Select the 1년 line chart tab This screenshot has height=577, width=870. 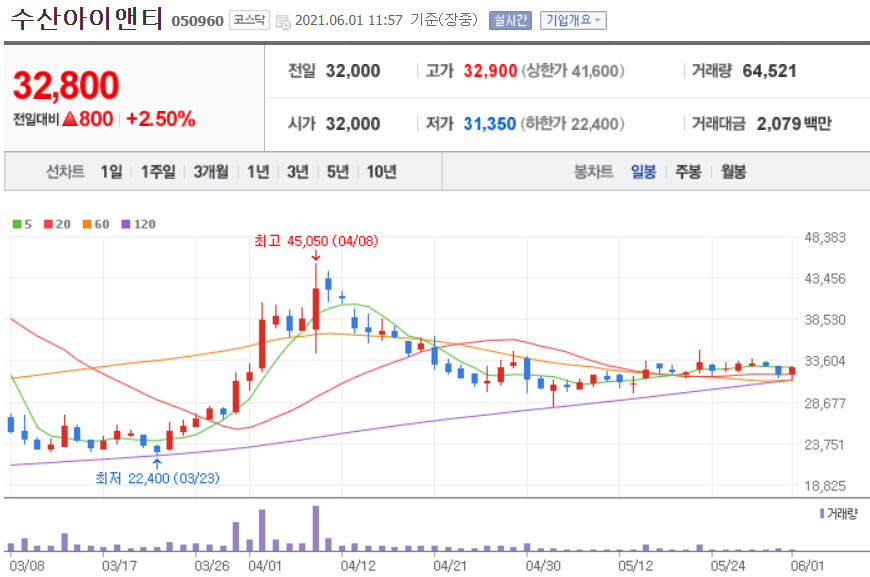258,172
